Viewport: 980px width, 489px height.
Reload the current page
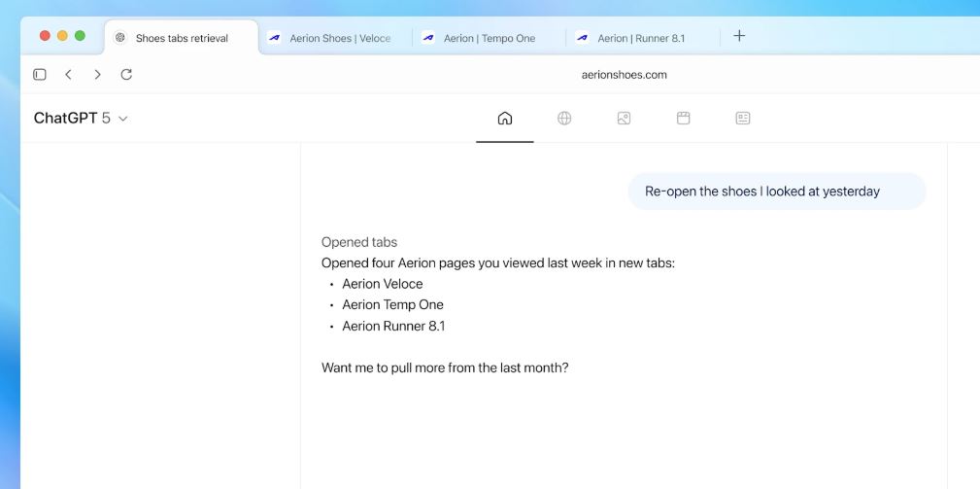pyautogui.click(x=126, y=74)
